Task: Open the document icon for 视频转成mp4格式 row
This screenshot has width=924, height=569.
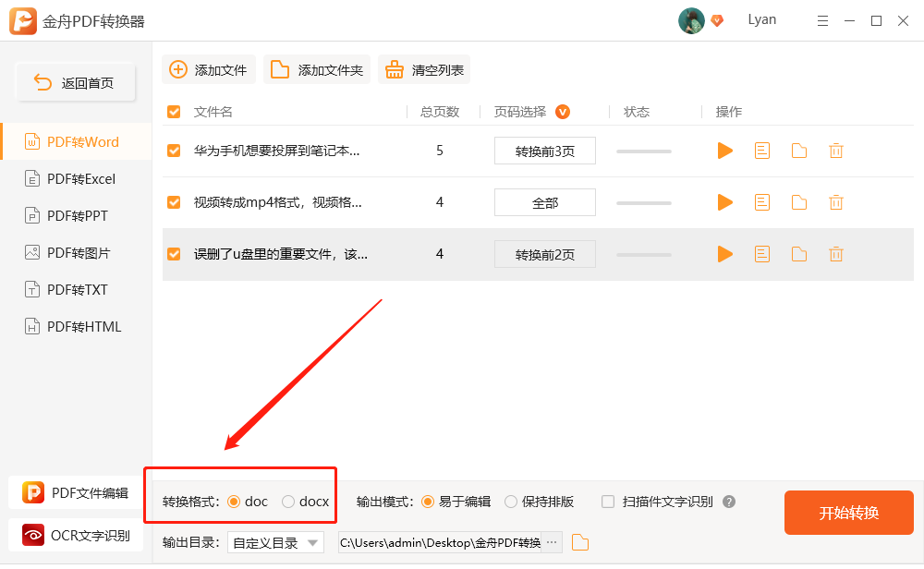Action: [x=762, y=202]
